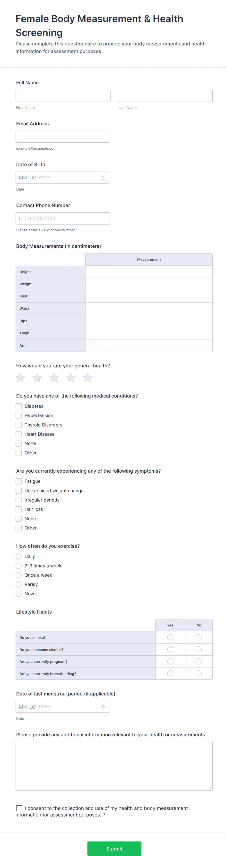Rate general health five stars
The image size is (226, 868).
click(87, 378)
